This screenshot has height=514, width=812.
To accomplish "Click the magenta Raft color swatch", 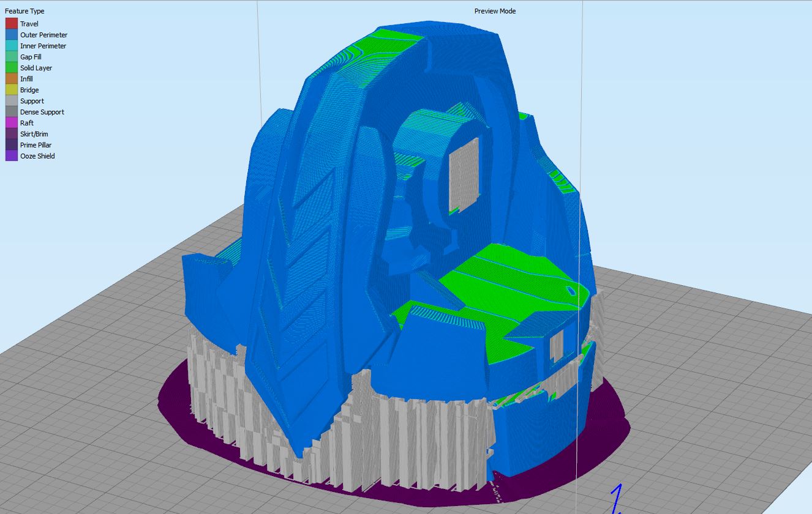I will click(x=11, y=123).
